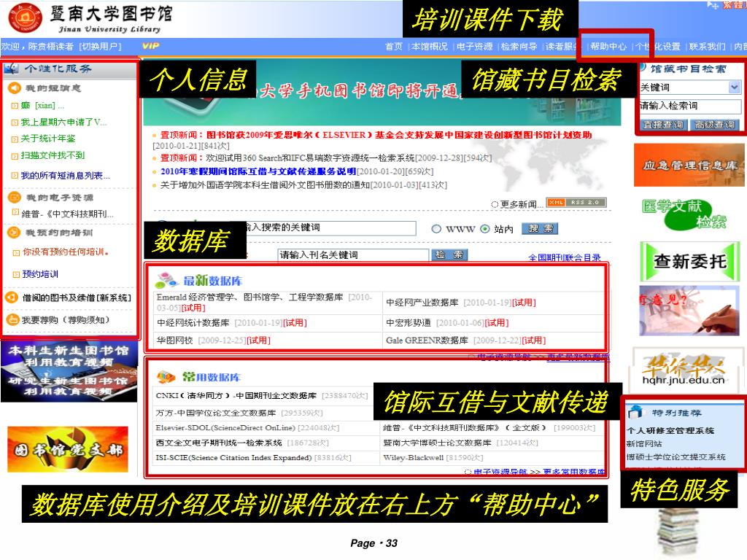The width and height of the screenshot is (747, 560).
Task: Open CNKI 中国期刊全文数据库 link
Action: coord(236,396)
